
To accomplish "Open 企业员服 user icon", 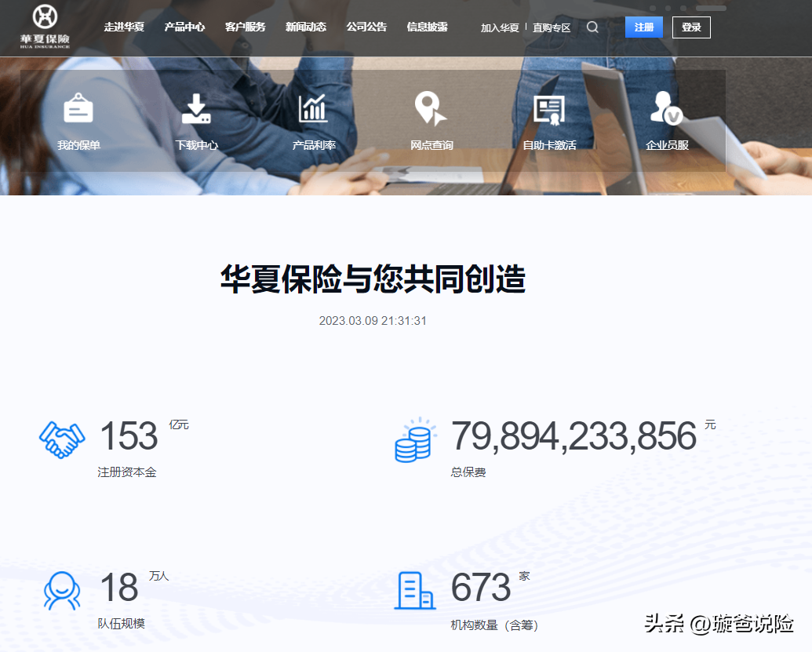I will coord(667,107).
